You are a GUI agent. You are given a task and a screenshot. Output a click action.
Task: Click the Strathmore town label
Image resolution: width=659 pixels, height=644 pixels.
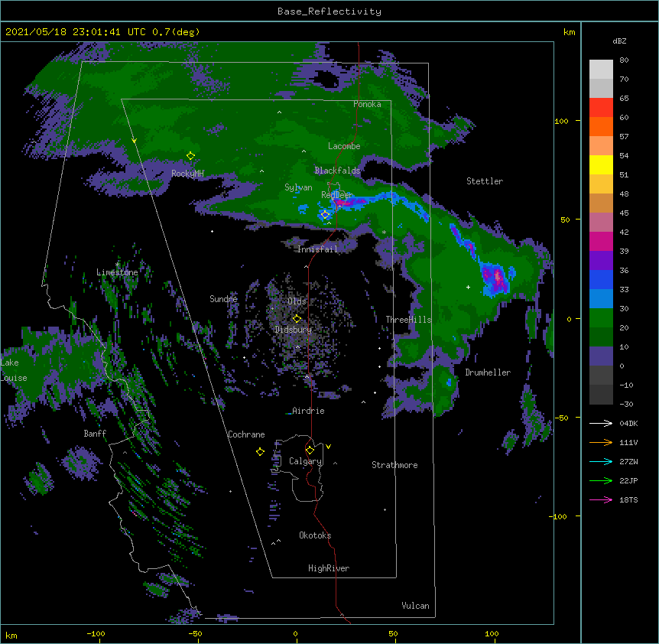[x=394, y=465]
